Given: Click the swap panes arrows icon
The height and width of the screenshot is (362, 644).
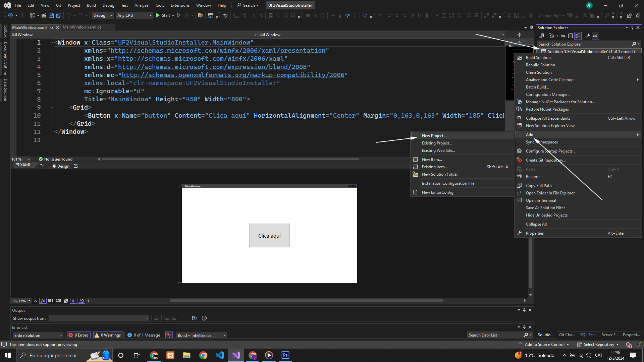Looking at the screenshot, I should tap(42, 166).
